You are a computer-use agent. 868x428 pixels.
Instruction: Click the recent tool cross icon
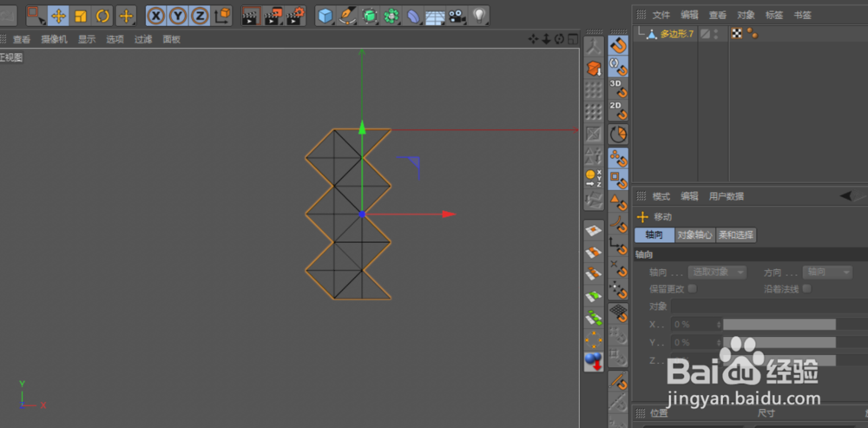click(x=126, y=16)
